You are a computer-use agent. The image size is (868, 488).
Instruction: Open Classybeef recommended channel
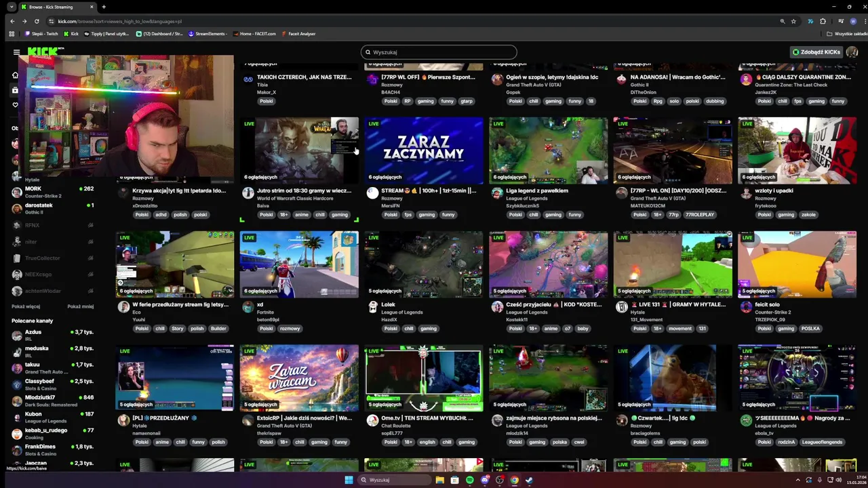click(x=53, y=384)
